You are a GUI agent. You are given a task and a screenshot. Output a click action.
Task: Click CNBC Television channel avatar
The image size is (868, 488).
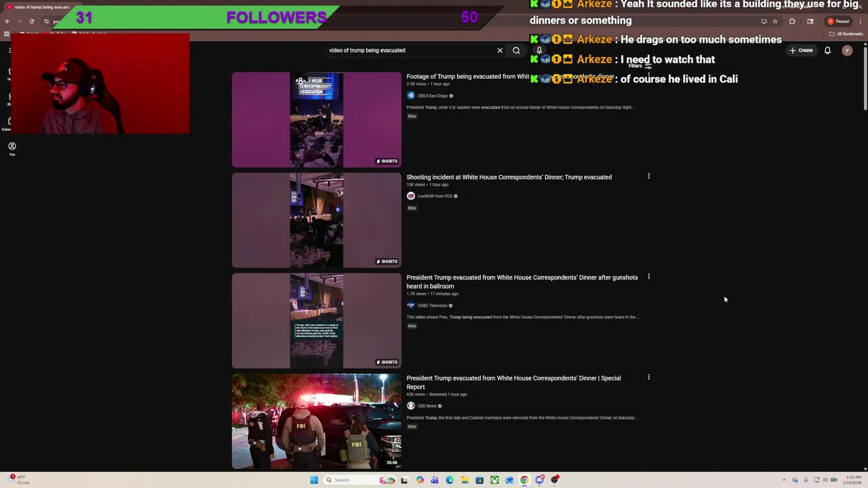click(410, 306)
